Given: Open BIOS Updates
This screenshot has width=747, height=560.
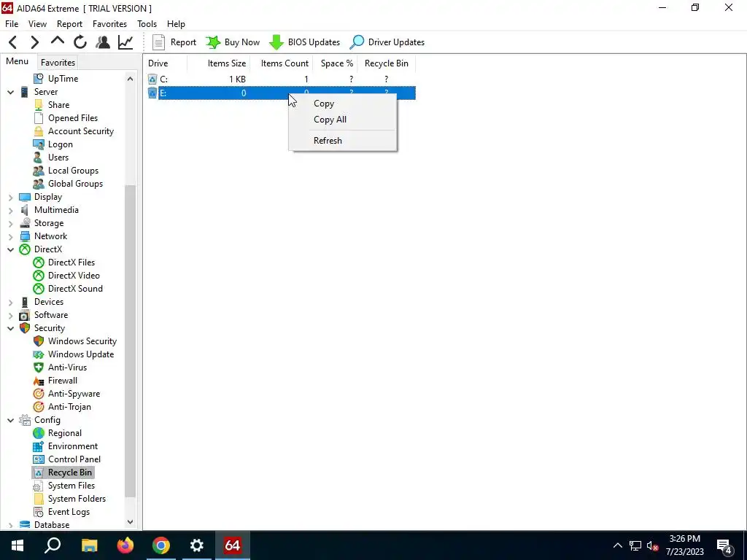Looking at the screenshot, I should point(304,42).
